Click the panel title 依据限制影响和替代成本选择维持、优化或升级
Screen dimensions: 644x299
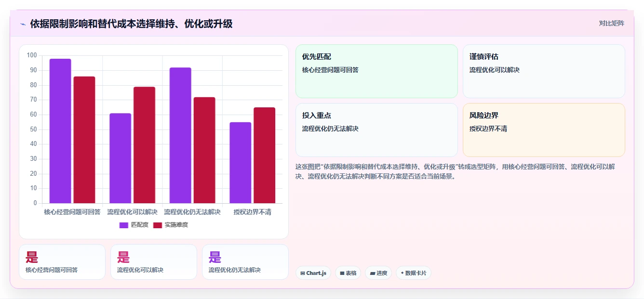click(x=131, y=24)
